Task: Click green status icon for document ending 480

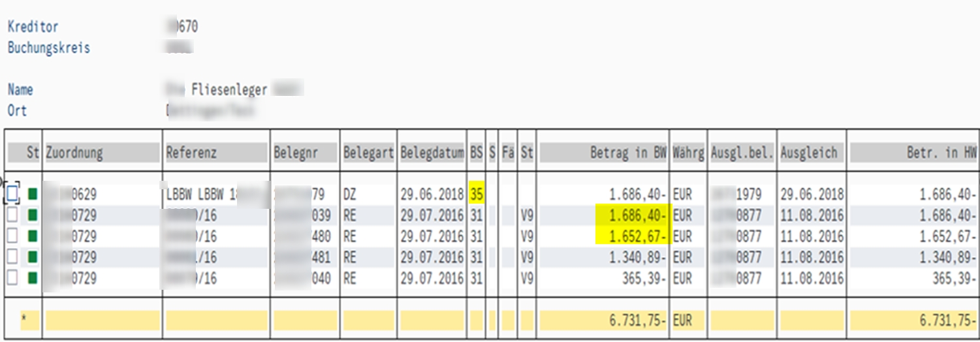Action: tap(33, 236)
